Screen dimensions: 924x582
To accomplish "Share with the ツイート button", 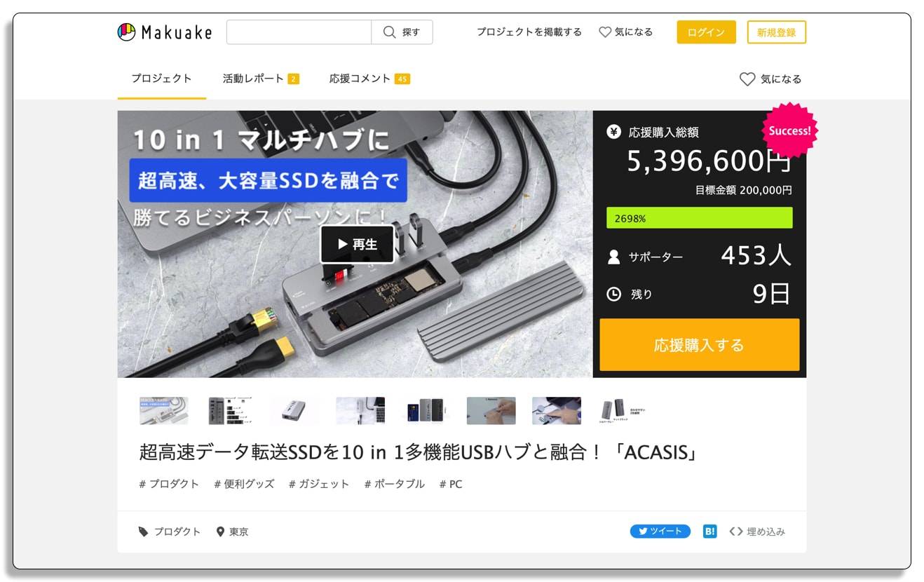I will point(660,531).
